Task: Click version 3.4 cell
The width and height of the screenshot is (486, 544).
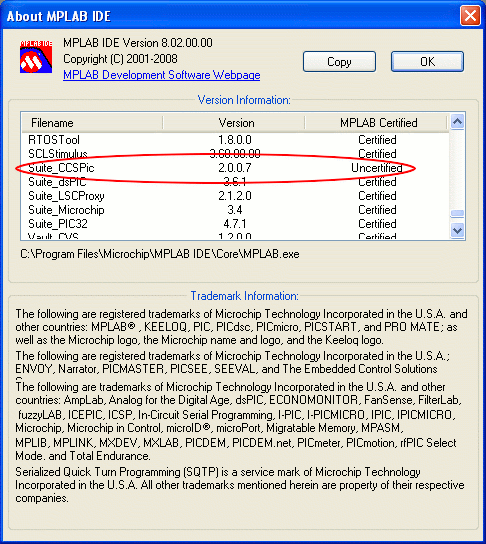Action: (x=235, y=210)
